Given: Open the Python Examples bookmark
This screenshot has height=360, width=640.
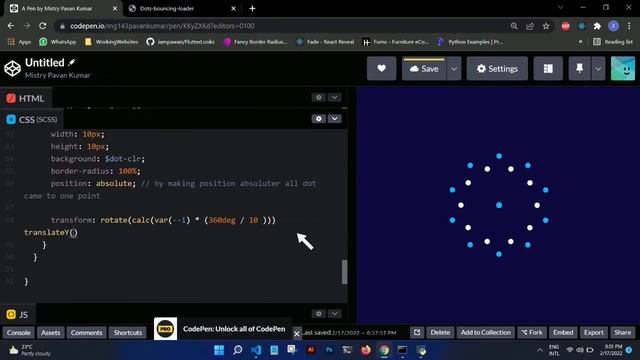Looking at the screenshot, I should point(470,42).
